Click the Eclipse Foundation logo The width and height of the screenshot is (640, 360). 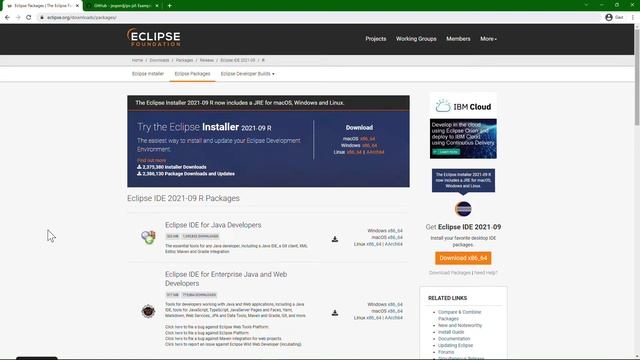(x=154, y=38)
